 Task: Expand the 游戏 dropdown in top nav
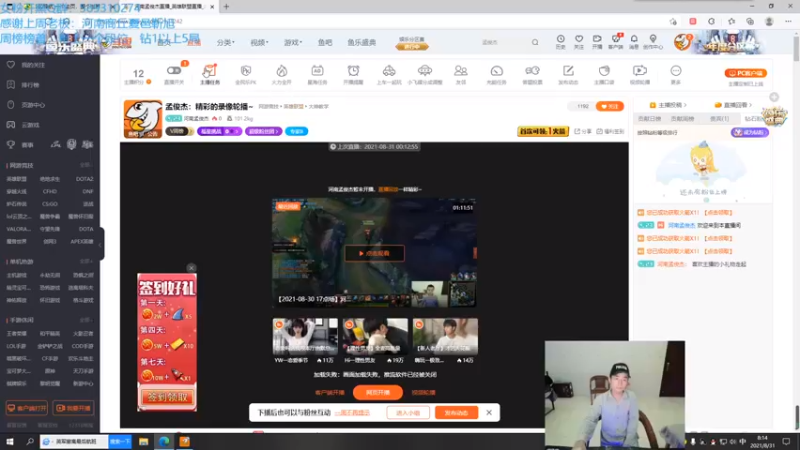click(x=293, y=42)
